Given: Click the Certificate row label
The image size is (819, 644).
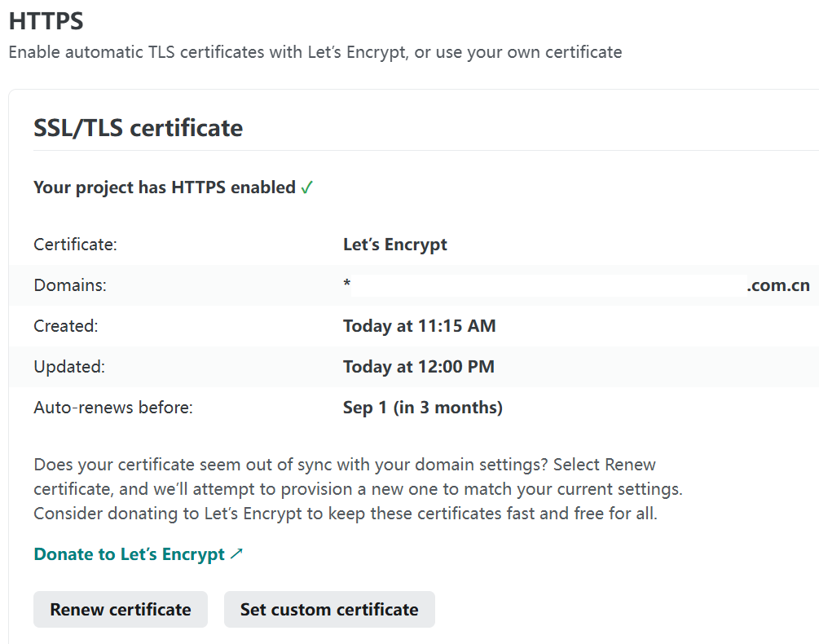Looking at the screenshot, I should pos(75,244).
